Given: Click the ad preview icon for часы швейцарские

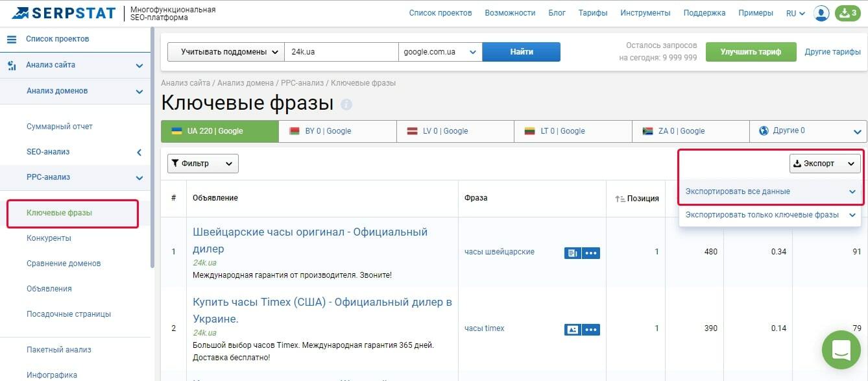Looking at the screenshot, I should click(572, 252).
